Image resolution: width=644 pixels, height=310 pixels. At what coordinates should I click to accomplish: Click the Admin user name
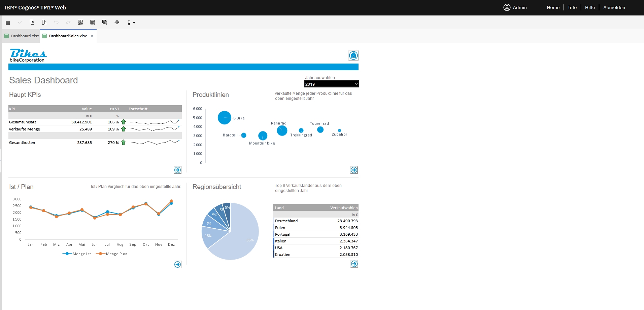click(x=520, y=7)
